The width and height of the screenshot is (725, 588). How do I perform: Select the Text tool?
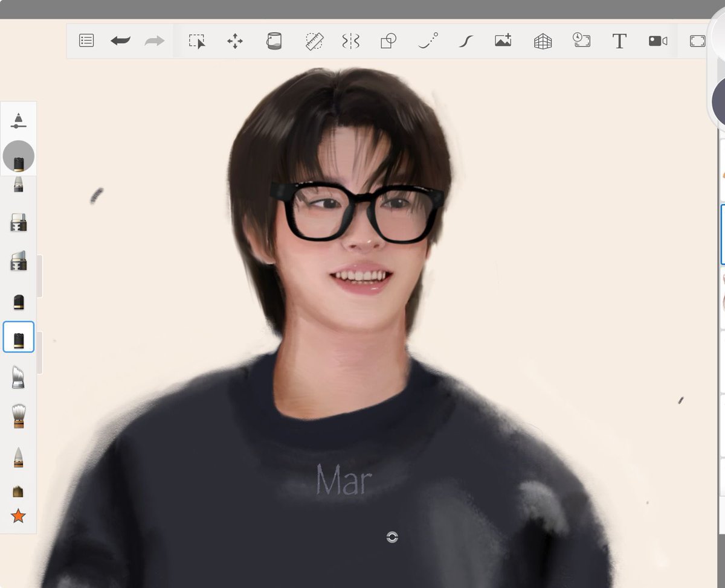(619, 40)
